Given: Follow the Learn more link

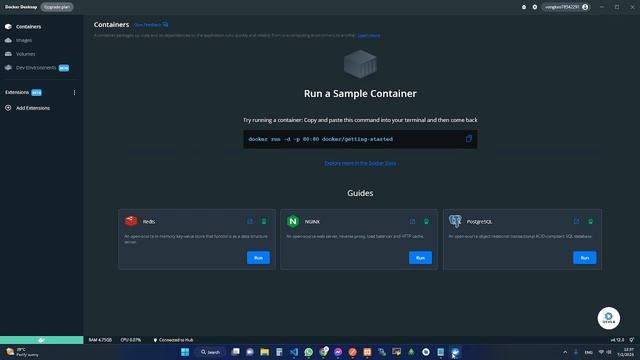Looking at the screenshot, I should click(x=369, y=36).
